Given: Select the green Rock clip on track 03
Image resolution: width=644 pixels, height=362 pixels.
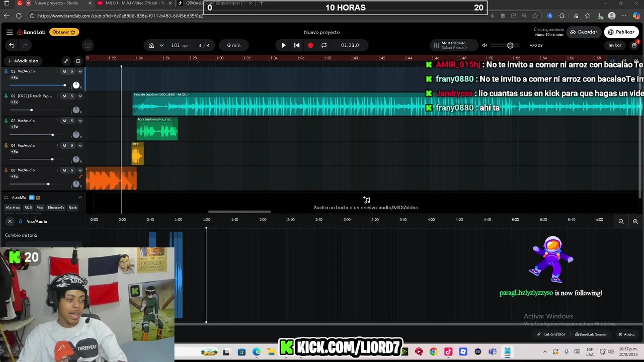Looking at the screenshot, I should pos(157,129).
